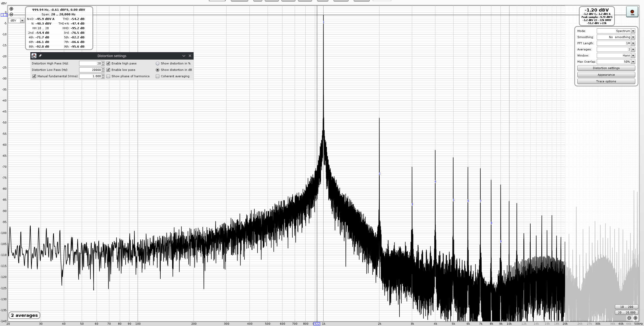Click the red record button showing 78%
The image size is (644, 326).
632,12
